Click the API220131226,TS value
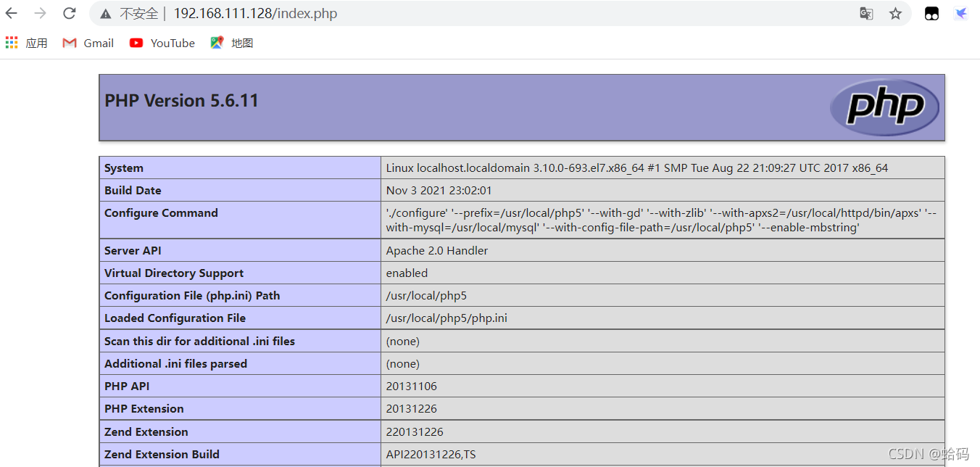 coord(431,455)
